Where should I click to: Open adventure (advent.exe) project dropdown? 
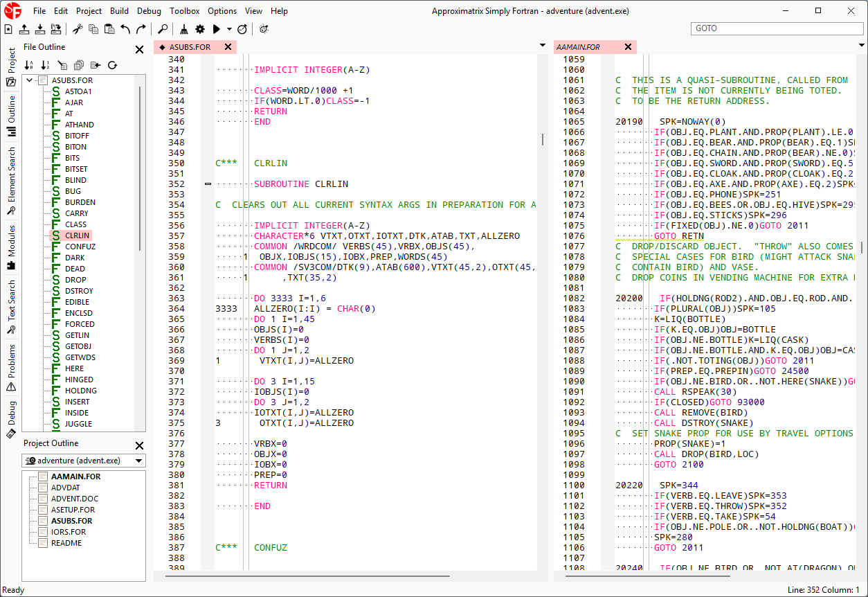[x=83, y=461]
